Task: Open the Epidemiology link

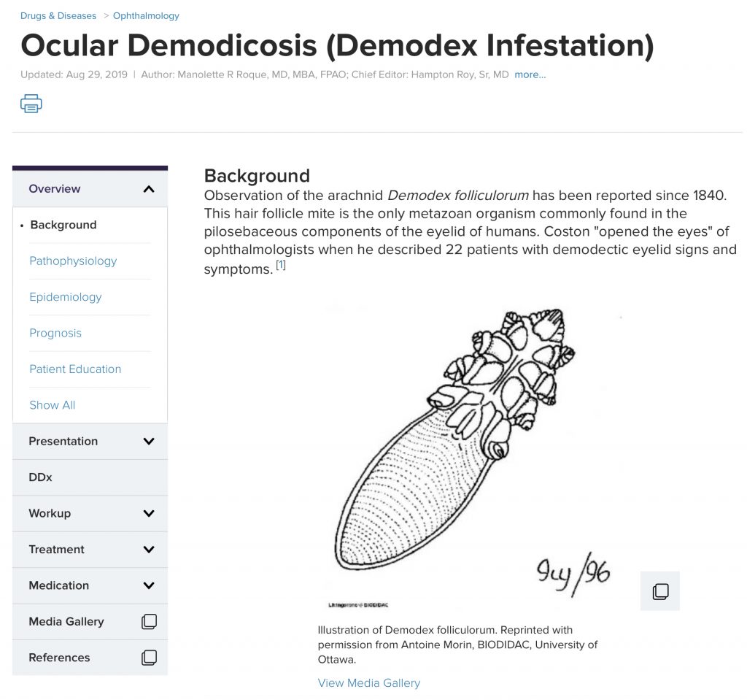Action: tap(65, 296)
